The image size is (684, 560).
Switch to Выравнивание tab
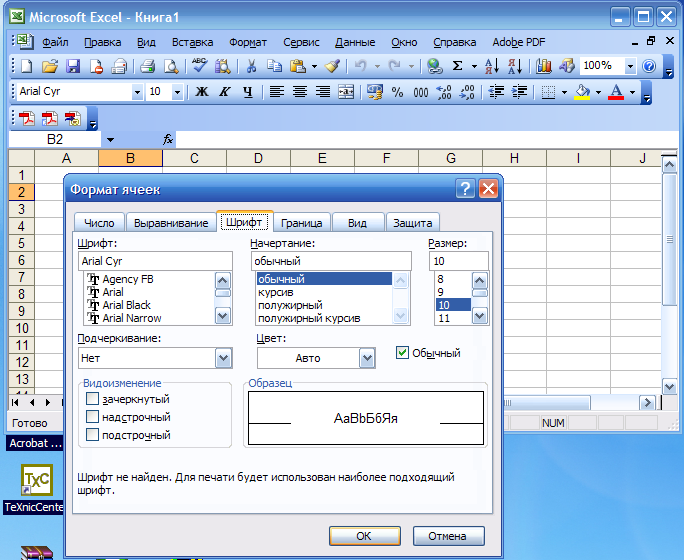[x=171, y=223]
